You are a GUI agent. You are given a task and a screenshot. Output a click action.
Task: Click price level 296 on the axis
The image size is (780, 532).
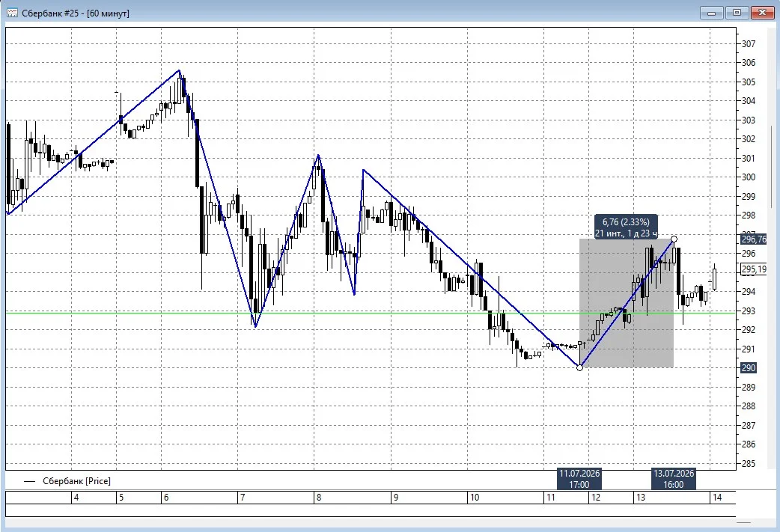[x=749, y=254]
